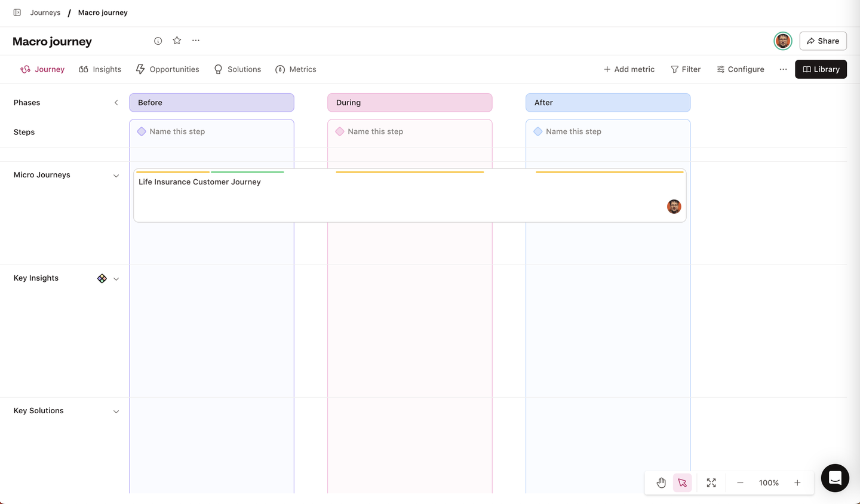Star the Macro journey as favorite
The image size is (860, 504).
point(177,41)
